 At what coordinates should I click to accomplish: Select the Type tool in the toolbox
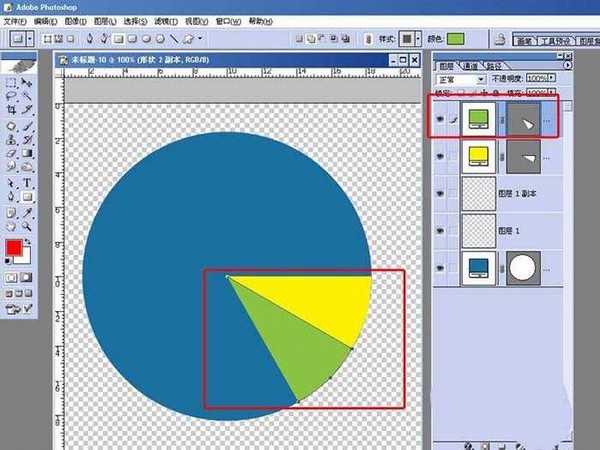click(27, 183)
